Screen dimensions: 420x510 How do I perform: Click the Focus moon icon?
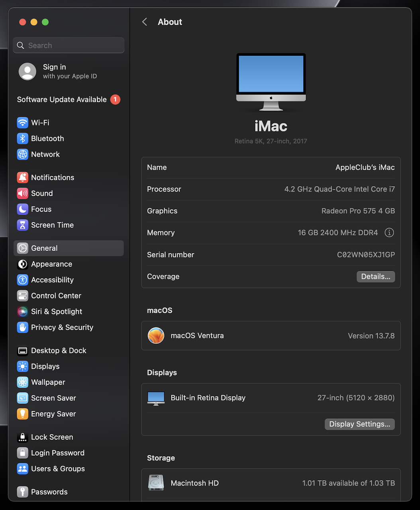click(x=23, y=209)
